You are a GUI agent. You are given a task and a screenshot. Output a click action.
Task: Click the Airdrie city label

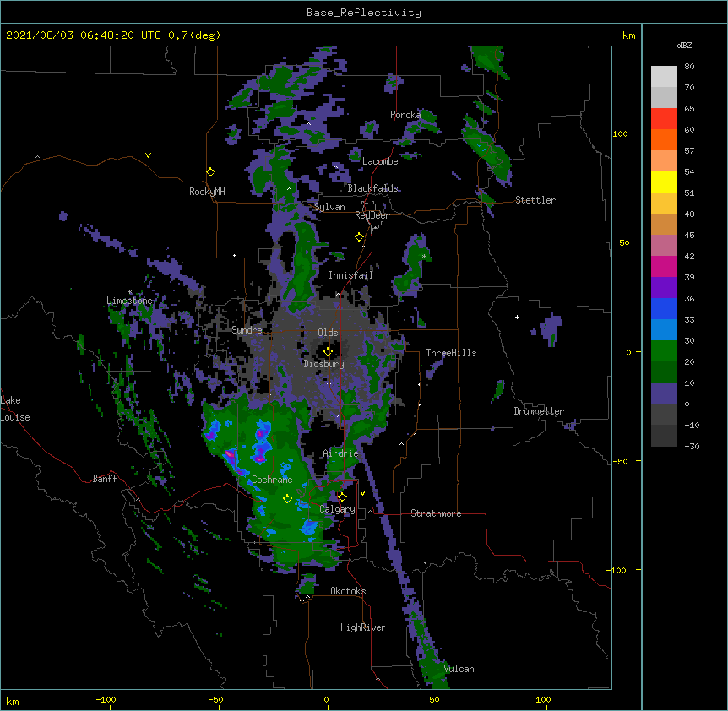[x=340, y=453]
